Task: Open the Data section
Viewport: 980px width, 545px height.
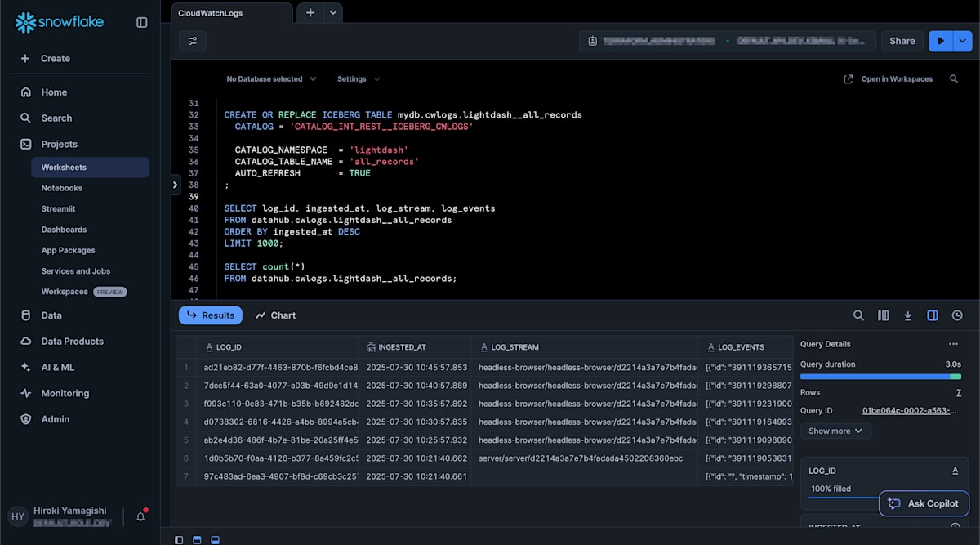Action: [x=51, y=315]
